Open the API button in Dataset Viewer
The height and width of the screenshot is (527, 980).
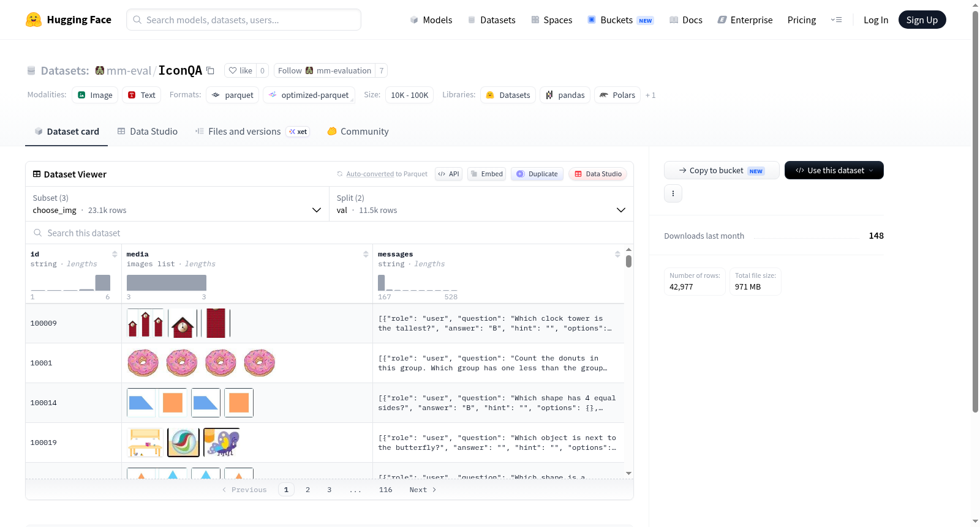[448, 174]
